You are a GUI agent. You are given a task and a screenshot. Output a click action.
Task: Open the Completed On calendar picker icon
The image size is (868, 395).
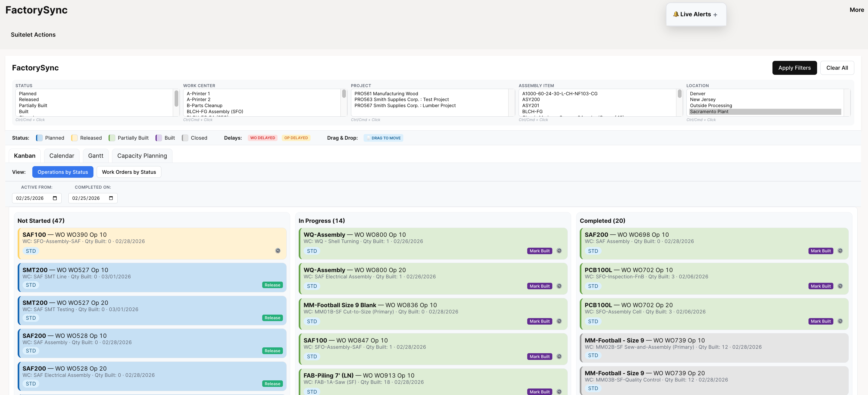pyautogui.click(x=111, y=198)
